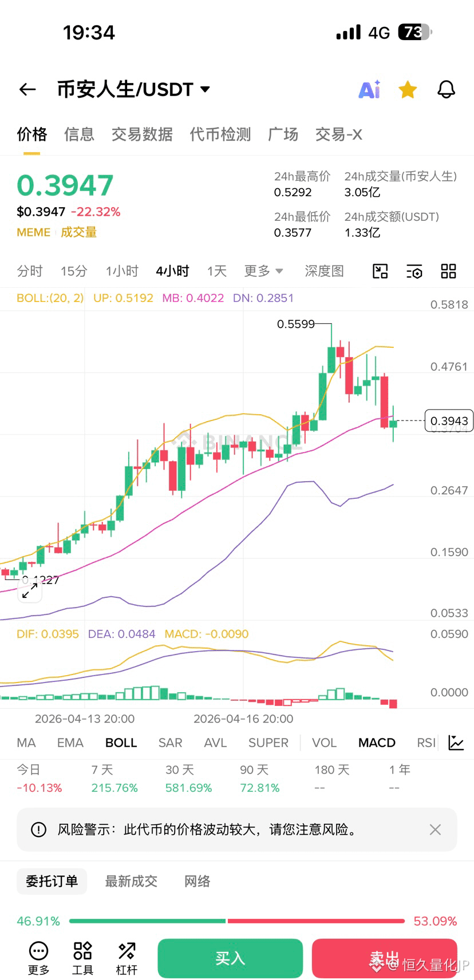474x980 pixels.
Task: Open the 杠杆 margin icon
Action: coord(127,958)
